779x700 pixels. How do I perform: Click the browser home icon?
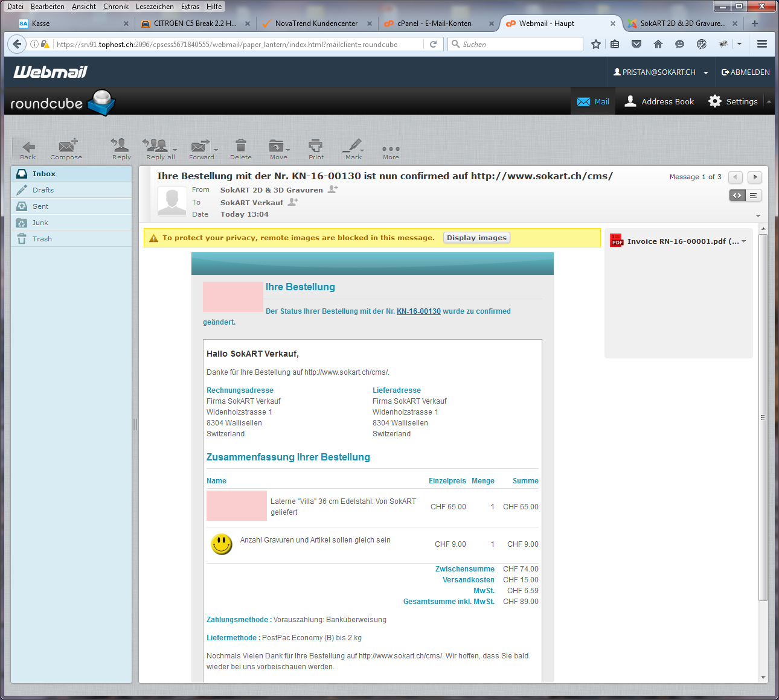[x=658, y=44]
